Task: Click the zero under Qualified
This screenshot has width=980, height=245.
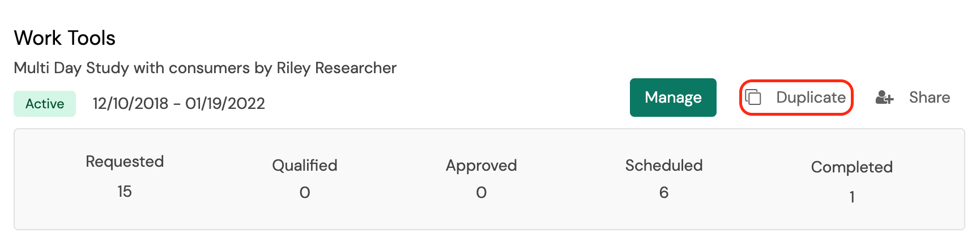Action: pyautogui.click(x=305, y=193)
